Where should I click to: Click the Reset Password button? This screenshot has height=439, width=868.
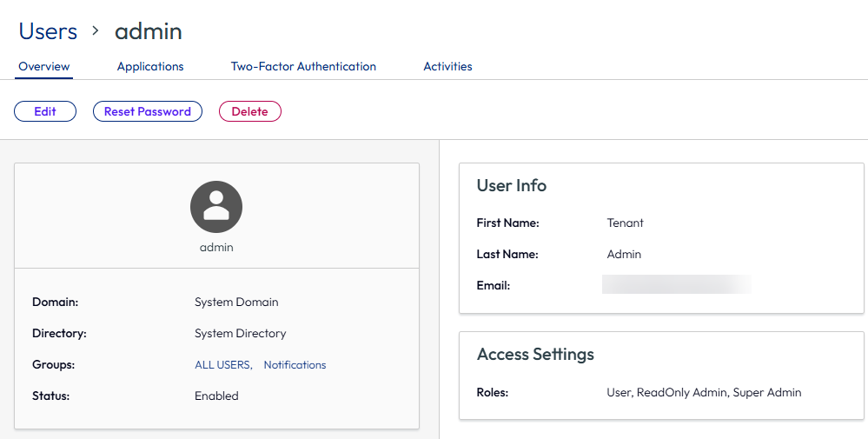click(147, 111)
